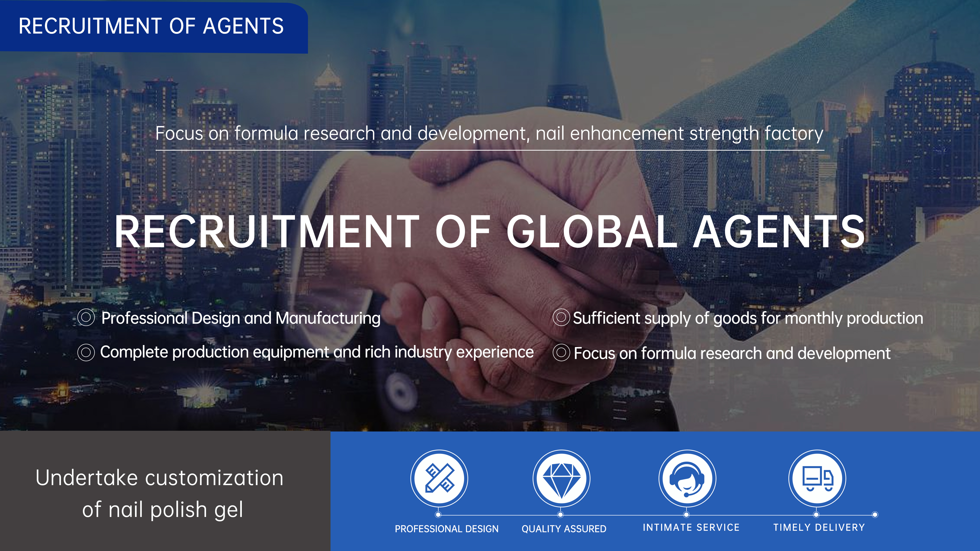Click bullet icon beside Complete production equipment
Image resolution: width=980 pixels, height=551 pixels.
pos(86,352)
